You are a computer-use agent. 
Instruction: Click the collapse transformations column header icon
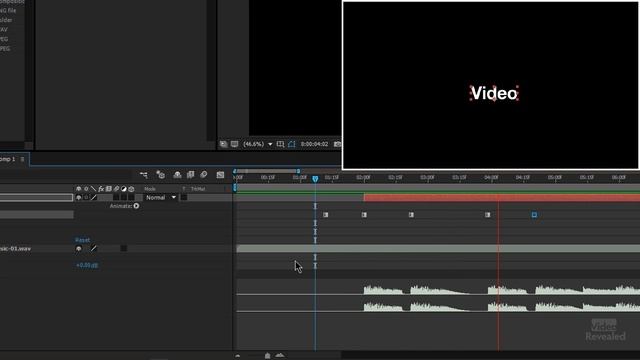point(86,189)
